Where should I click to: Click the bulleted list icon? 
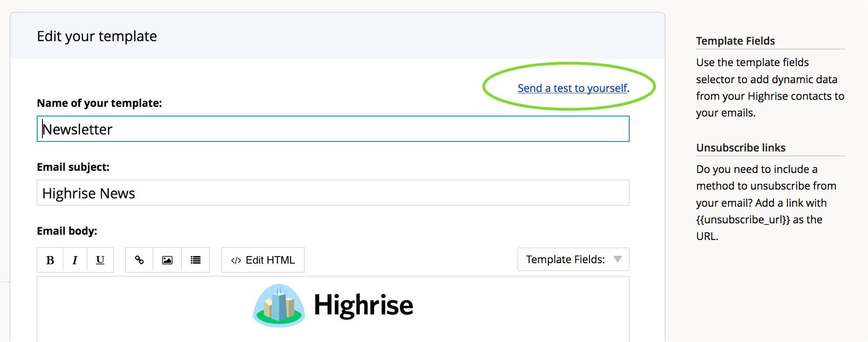pos(195,260)
